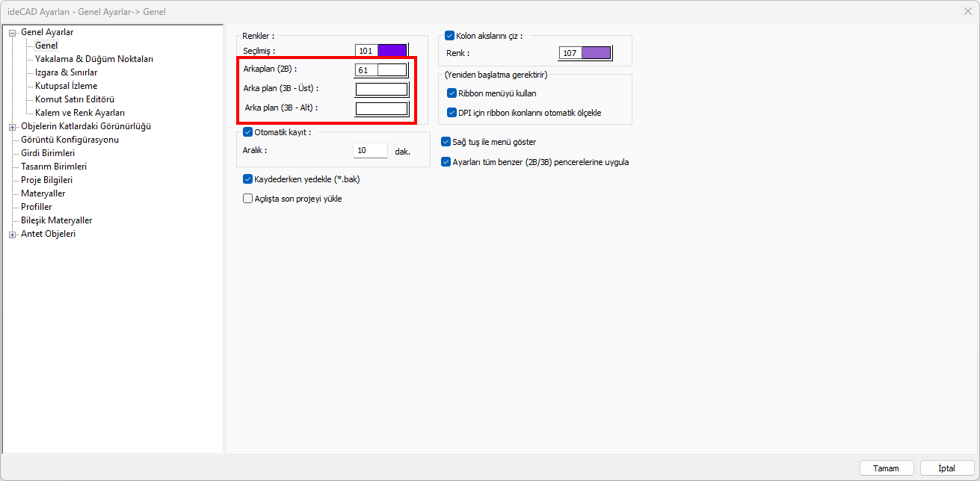
Task: Open Bileşik Materyaller settings
Action: [x=57, y=220]
